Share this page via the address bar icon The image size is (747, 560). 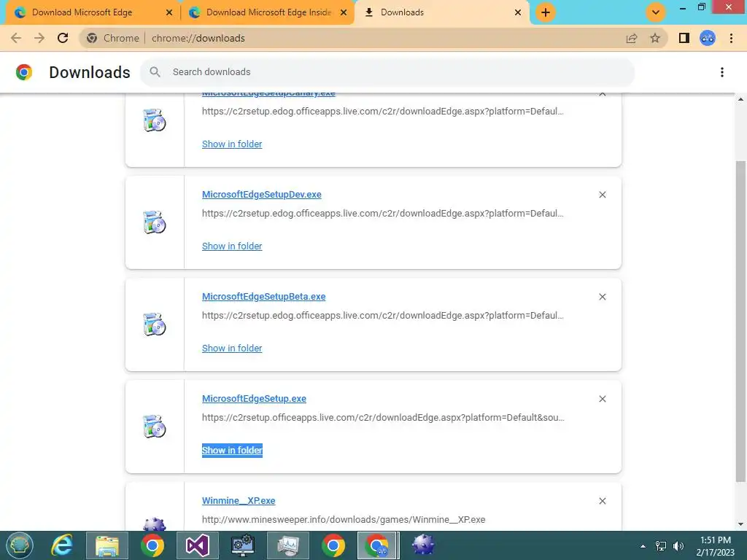(x=632, y=38)
